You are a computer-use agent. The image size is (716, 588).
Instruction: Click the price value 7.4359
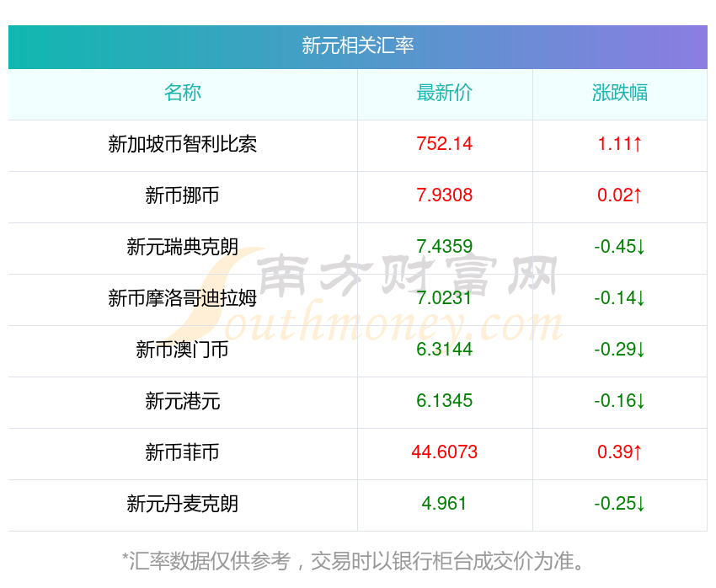tap(444, 247)
